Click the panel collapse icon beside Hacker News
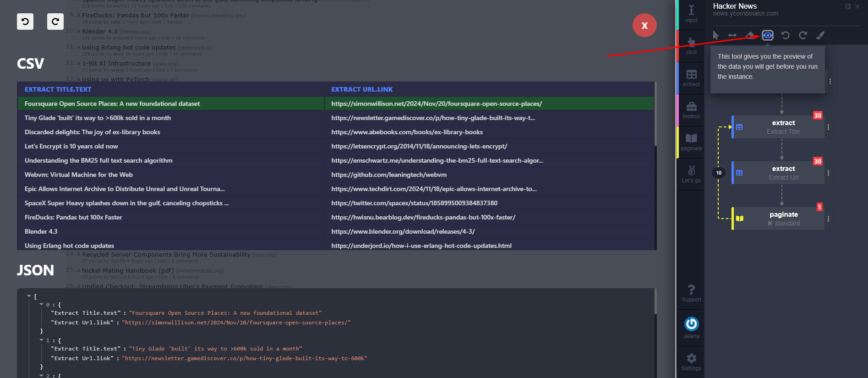The height and width of the screenshot is (378, 868). pyautogui.click(x=848, y=6)
